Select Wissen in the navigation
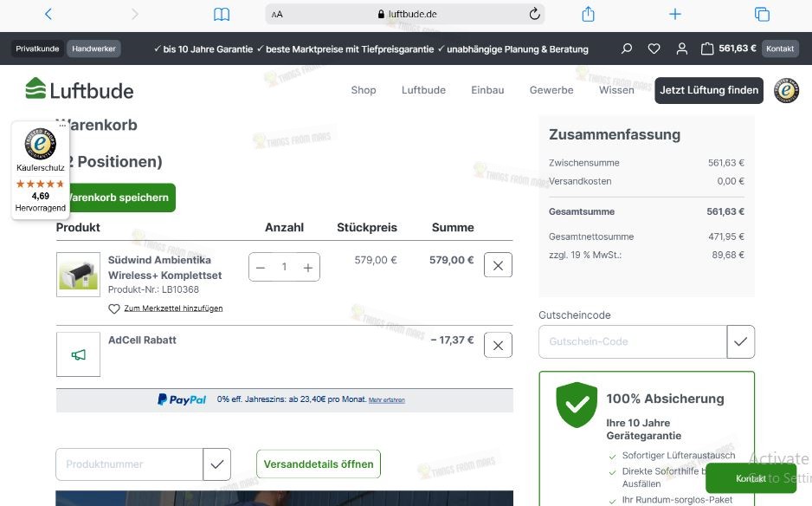Image resolution: width=812 pixels, height=506 pixels. tap(616, 90)
